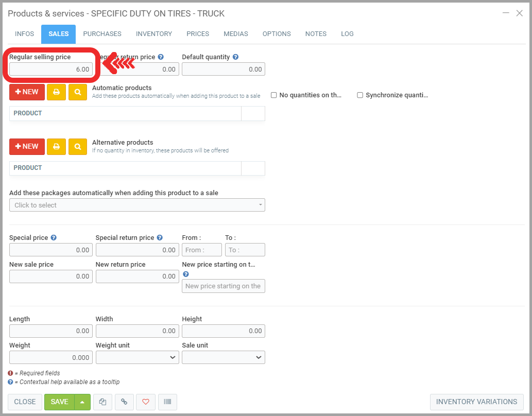Open the packages Click to select dropdown
532x416 pixels.
tap(137, 205)
